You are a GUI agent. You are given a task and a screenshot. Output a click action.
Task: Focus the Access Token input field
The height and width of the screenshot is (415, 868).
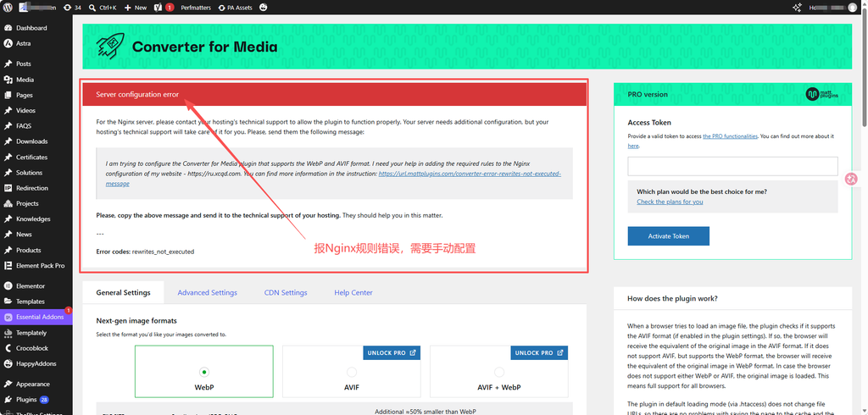[x=732, y=167]
